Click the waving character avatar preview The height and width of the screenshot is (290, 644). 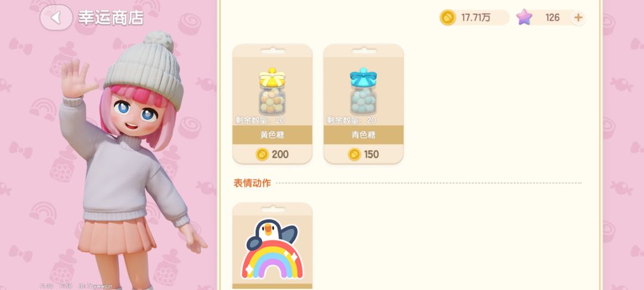tap(131, 160)
